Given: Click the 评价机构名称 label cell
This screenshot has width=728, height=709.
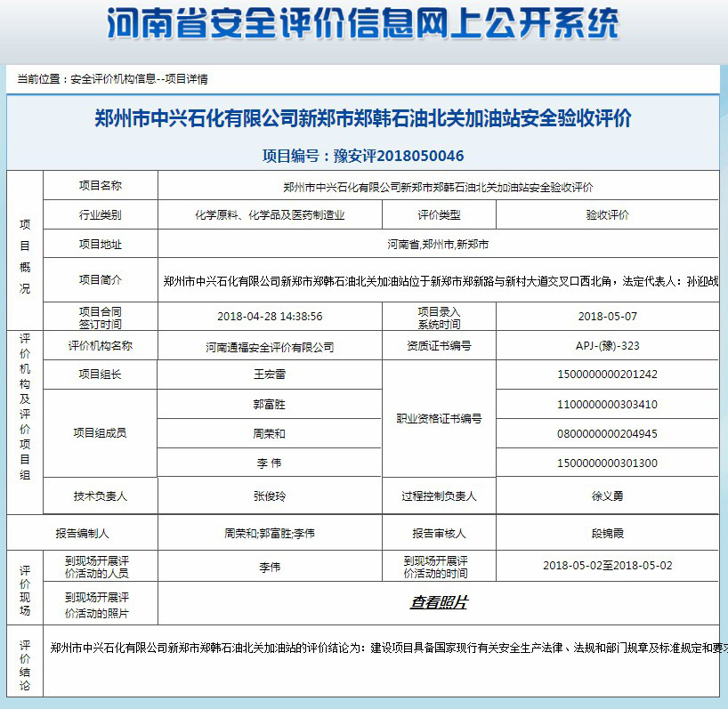Looking at the screenshot, I should pyautogui.click(x=101, y=346).
